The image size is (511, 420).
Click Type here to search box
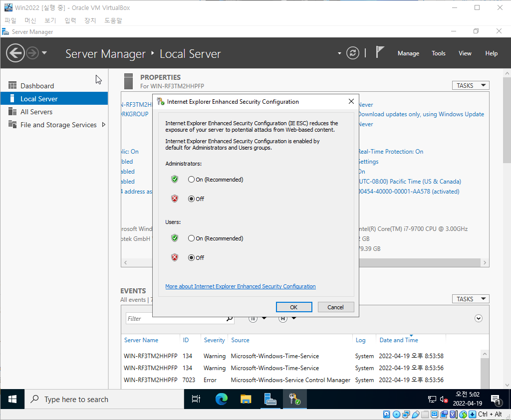tap(104, 399)
